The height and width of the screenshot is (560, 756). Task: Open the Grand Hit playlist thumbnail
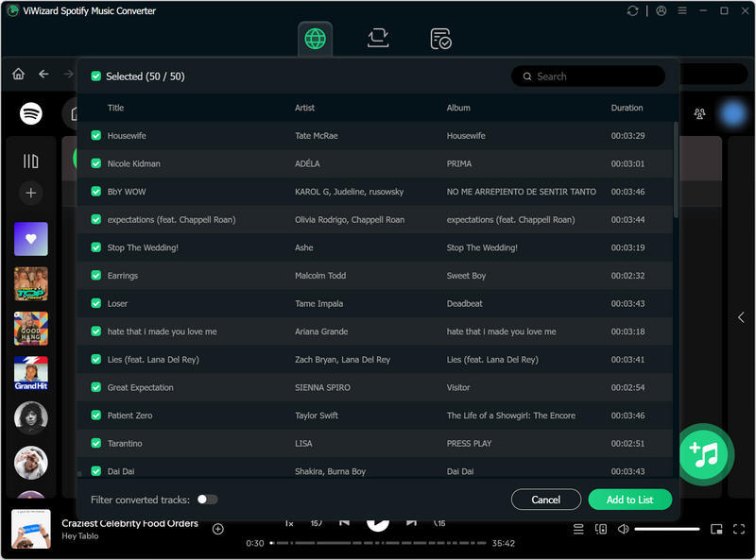click(x=31, y=373)
